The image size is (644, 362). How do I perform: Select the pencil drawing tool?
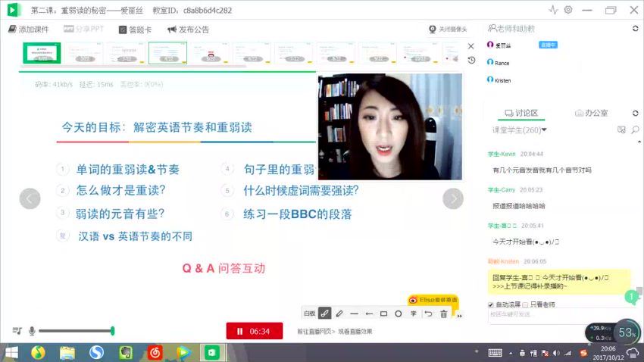click(339, 313)
